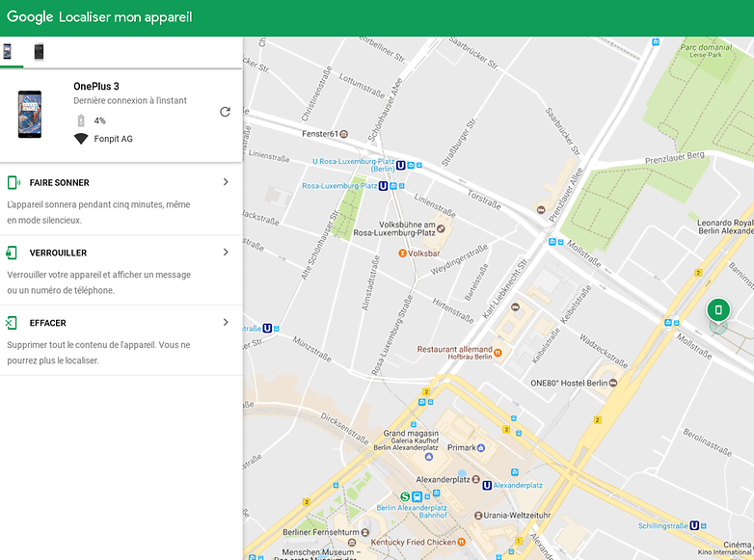Click the Berlin Alexanderplatz Bahnhof S-Bahn icon
Image resolution: width=754 pixels, height=560 pixels.
(405, 496)
